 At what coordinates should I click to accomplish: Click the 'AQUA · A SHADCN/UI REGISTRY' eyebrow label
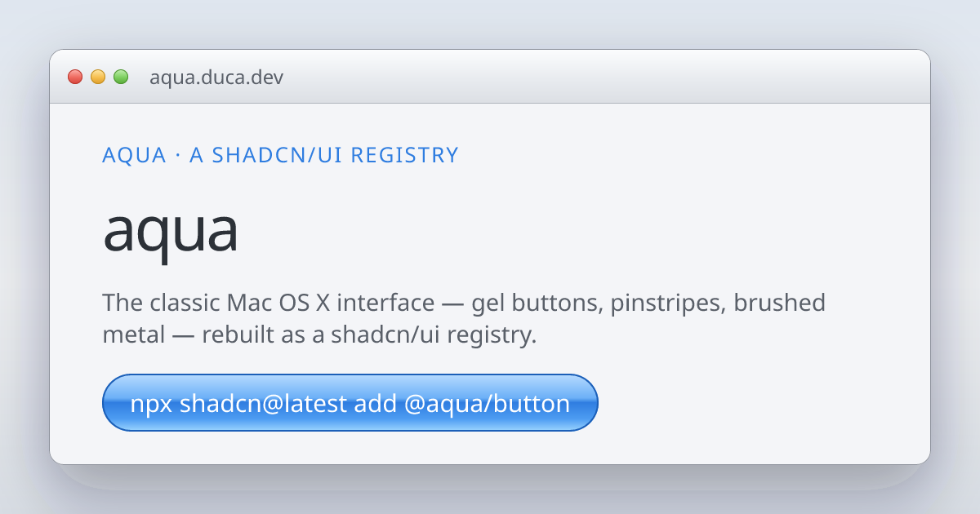(x=280, y=155)
